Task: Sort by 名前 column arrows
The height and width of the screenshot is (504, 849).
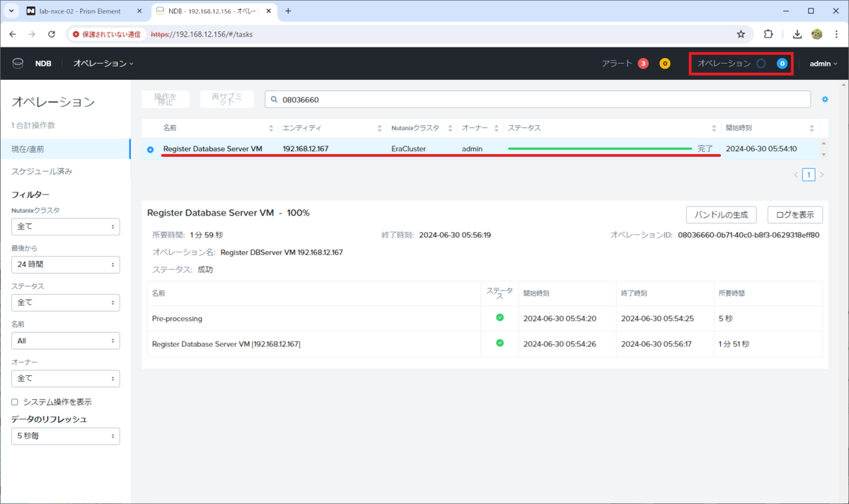Action: click(271, 128)
